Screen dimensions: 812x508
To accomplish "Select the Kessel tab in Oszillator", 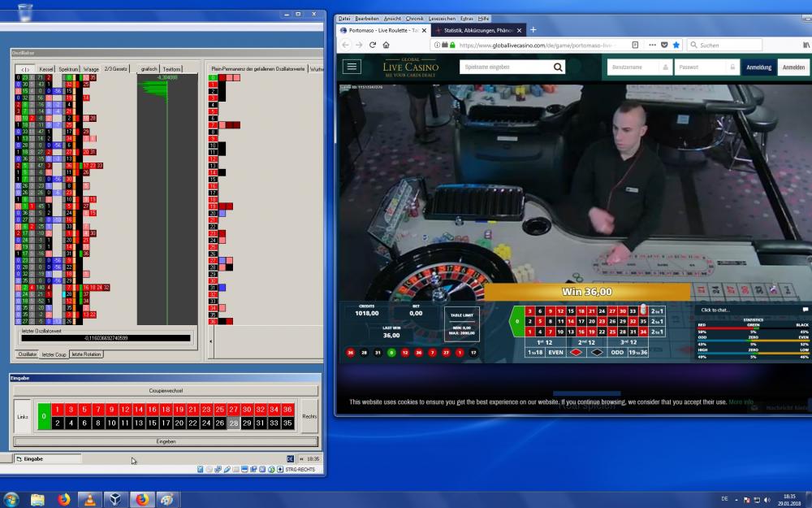I will click(x=46, y=69).
